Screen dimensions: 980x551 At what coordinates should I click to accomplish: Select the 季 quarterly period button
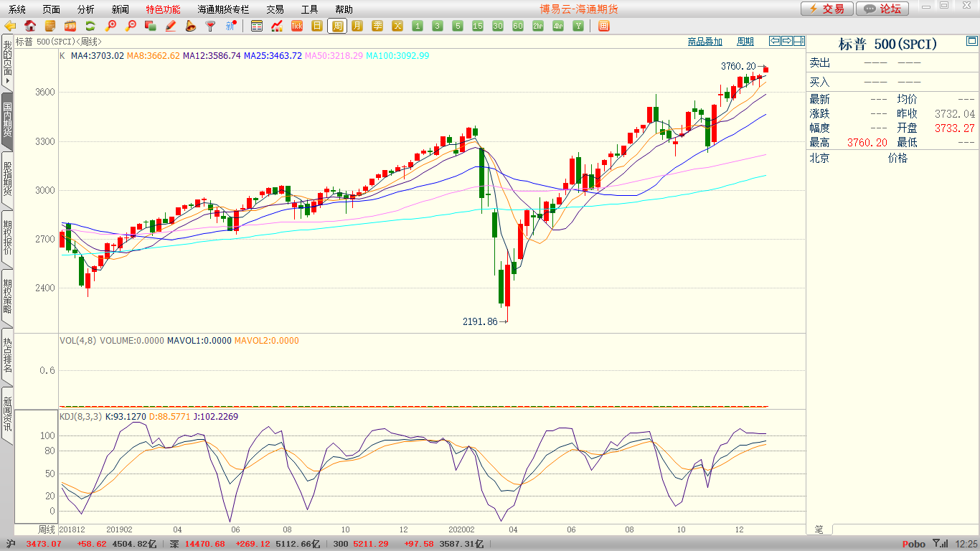click(x=377, y=26)
